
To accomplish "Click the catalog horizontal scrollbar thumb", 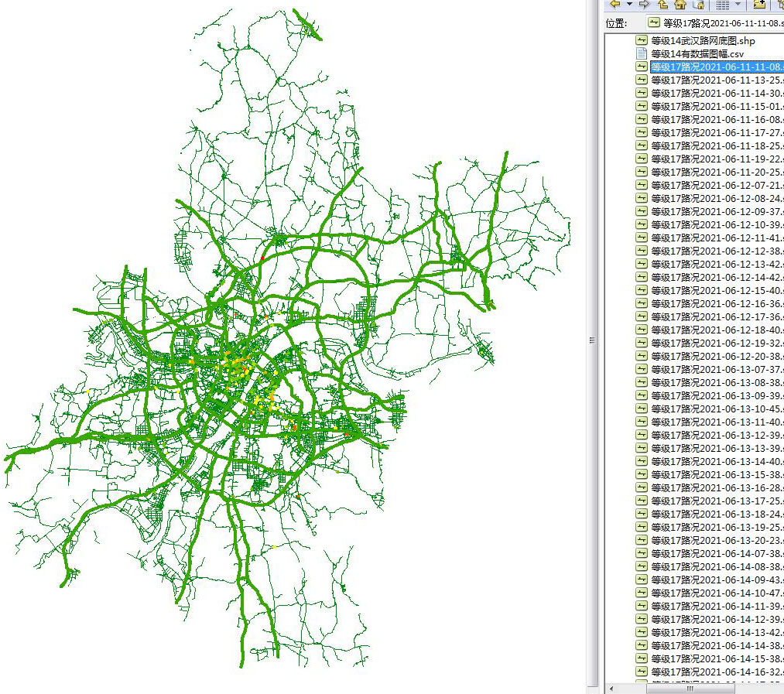I will pos(690,688).
